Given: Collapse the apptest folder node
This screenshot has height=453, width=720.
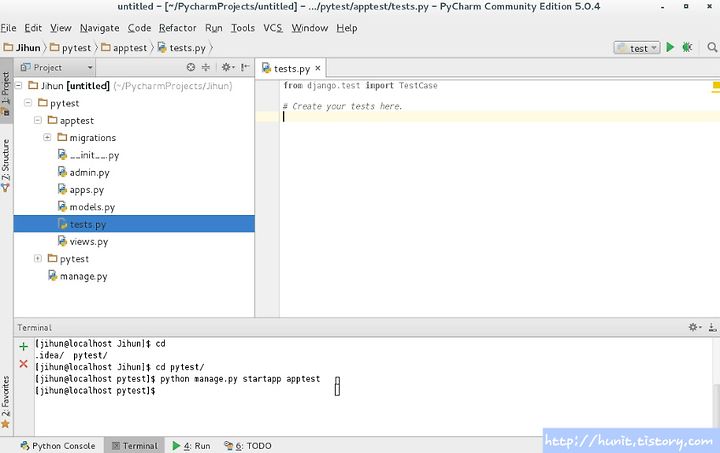Looking at the screenshot, I should pos(38,120).
